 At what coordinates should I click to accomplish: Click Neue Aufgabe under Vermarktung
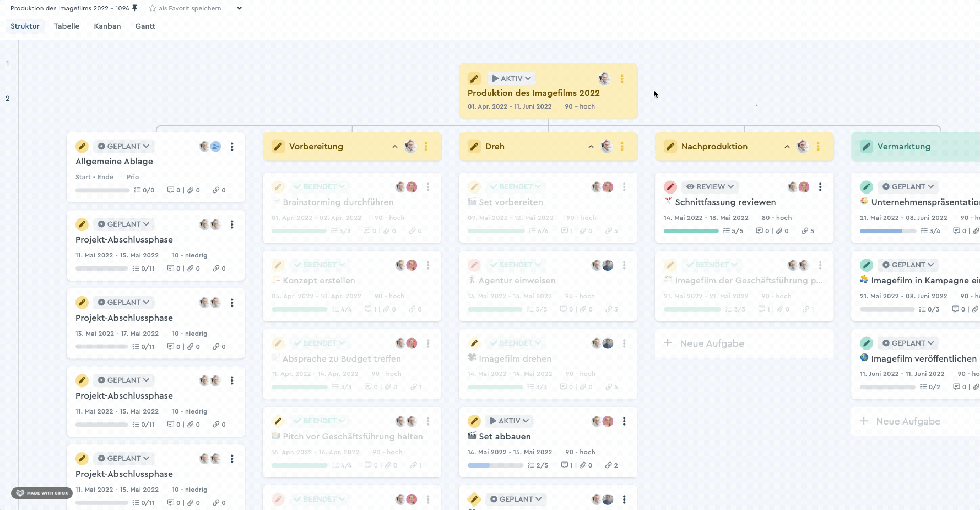click(908, 421)
